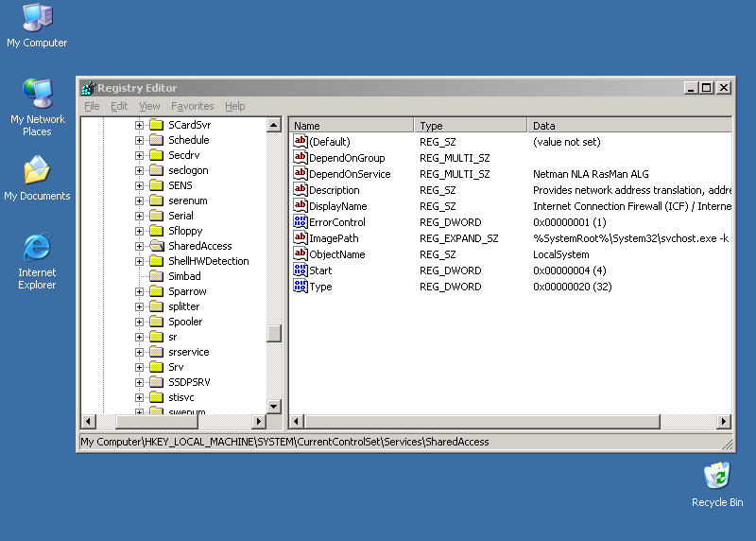Select the Description value icon
The height and width of the screenshot is (541, 756).
(x=300, y=189)
